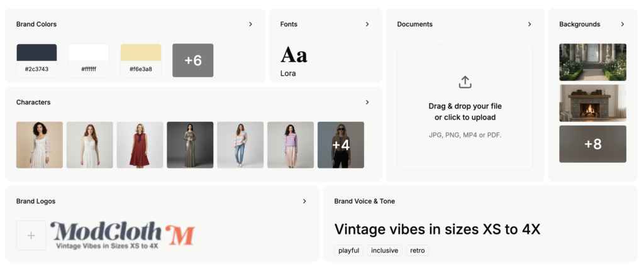
Task: Select the pale yellow #f6e3a8 swatch
Action: [x=141, y=60]
